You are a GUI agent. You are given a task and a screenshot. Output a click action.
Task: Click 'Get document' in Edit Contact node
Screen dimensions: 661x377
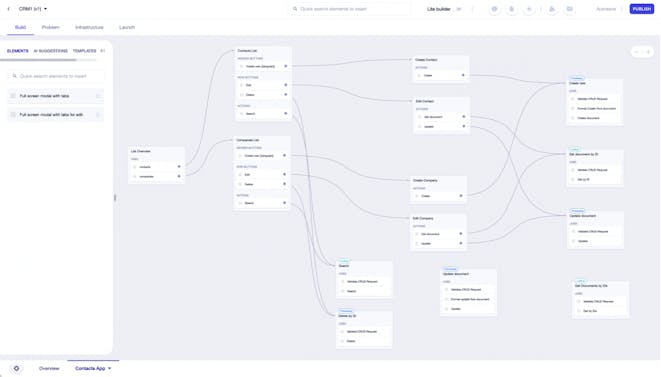coord(441,117)
